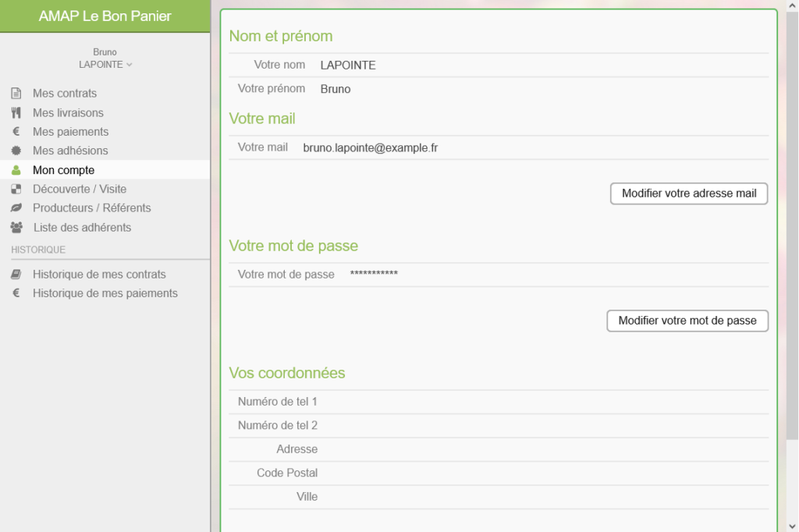This screenshot has width=799, height=532.
Task: Click the fork-and-knife icon for Mes livraisons
Action: [x=16, y=112]
